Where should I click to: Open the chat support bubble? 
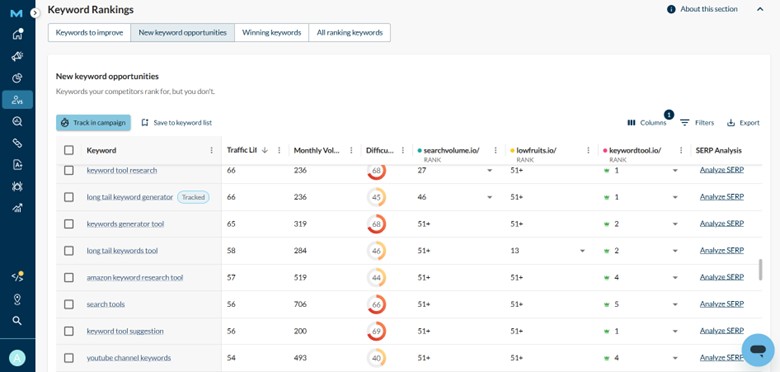click(758, 350)
